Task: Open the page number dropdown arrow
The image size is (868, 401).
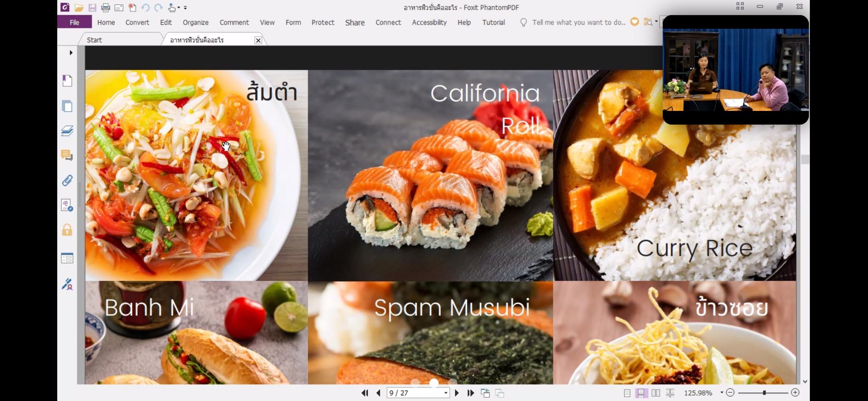Action: [x=445, y=393]
